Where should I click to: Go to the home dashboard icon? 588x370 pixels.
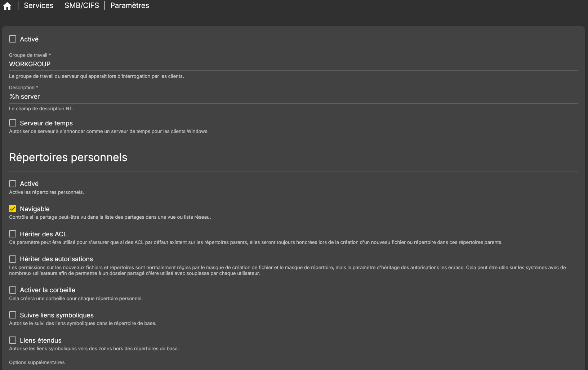pos(7,6)
